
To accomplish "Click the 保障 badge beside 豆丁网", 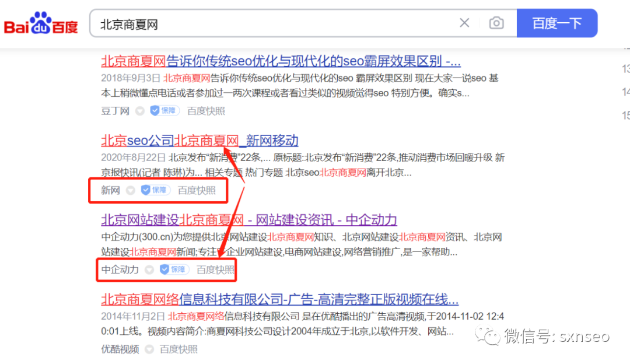I will [164, 110].
